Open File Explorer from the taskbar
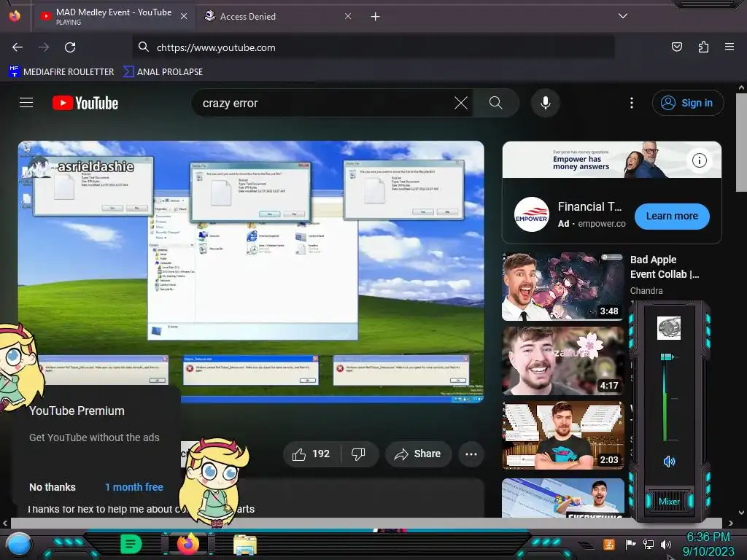747x560 pixels. pyautogui.click(x=245, y=545)
